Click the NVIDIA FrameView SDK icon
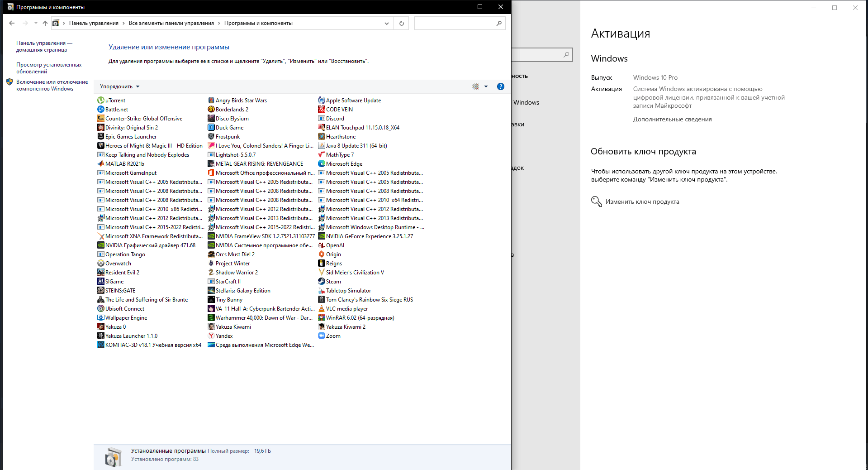868x470 pixels. tap(211, 236)
